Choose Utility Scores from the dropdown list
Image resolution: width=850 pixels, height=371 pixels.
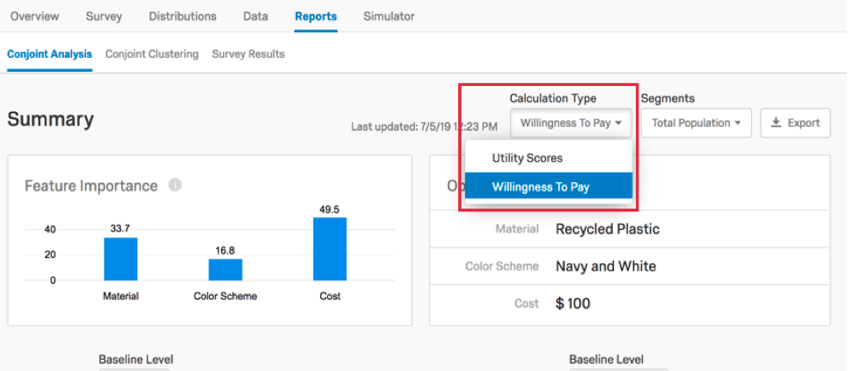coord(549,158)
